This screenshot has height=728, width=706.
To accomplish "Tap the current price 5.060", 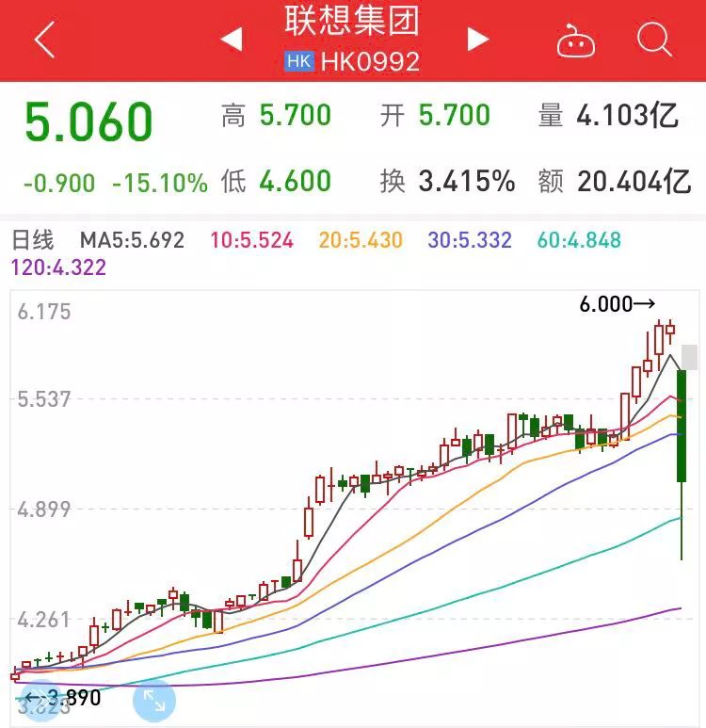I will [x=88, y=124].
